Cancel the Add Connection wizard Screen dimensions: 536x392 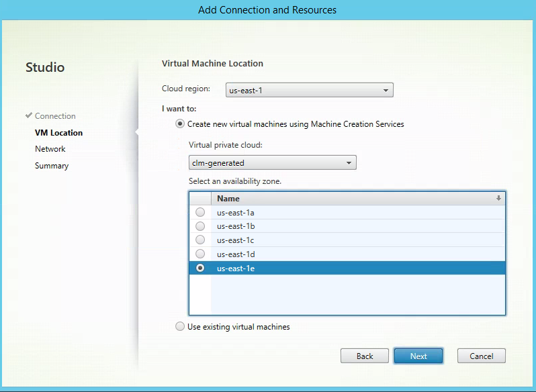[x=481, y=356]
